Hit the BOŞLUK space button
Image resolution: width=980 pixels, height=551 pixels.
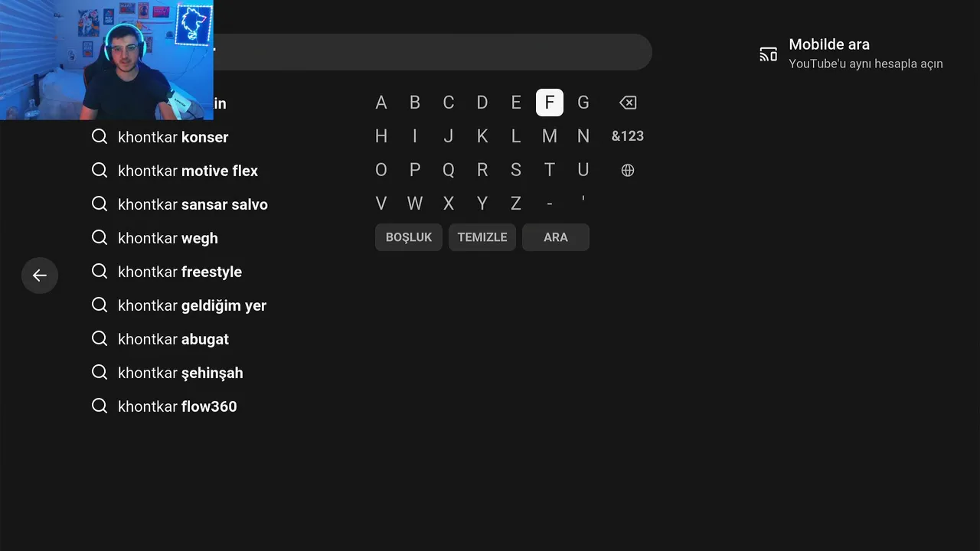click(x=409, y=237)
